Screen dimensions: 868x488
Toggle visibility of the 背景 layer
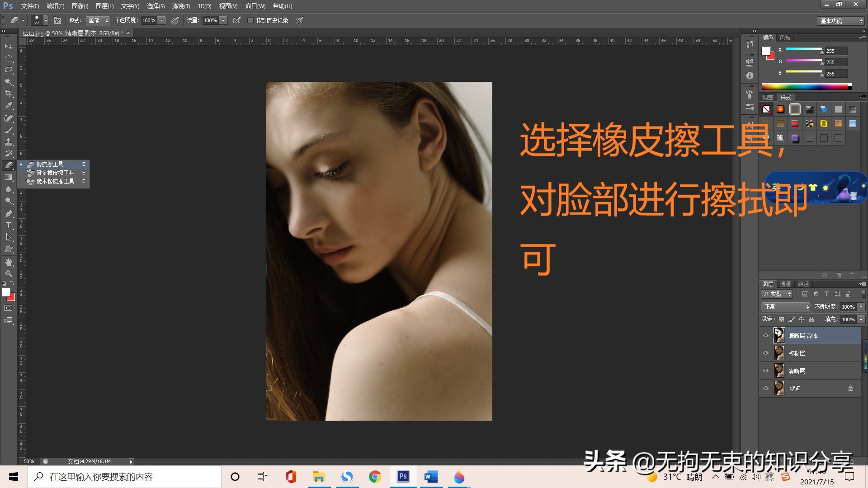(x=766, y=388)
